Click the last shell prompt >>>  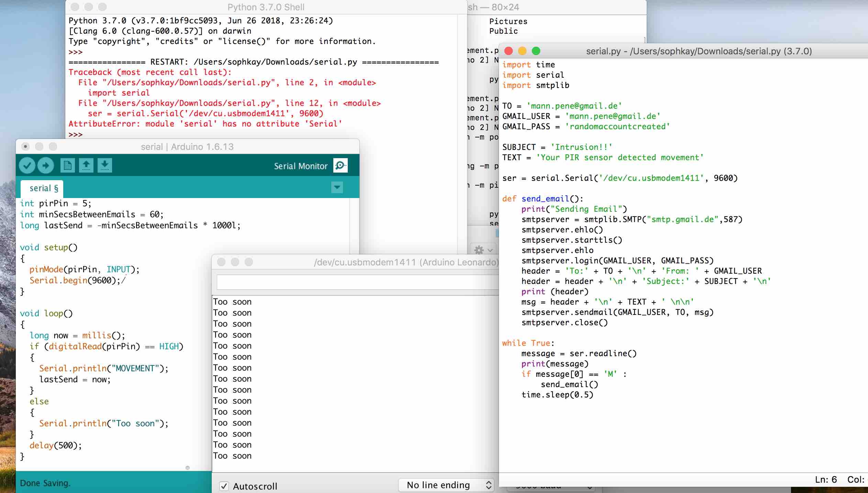[x=76, y=134]
